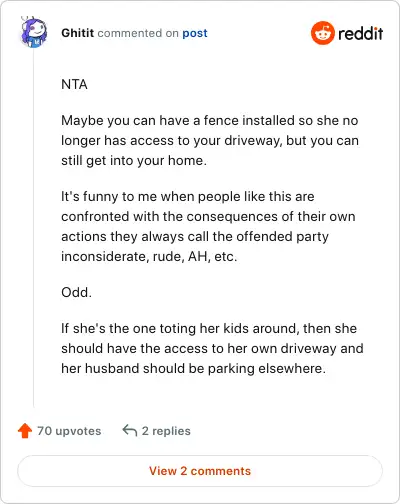Click the reddit wordmark text

coord(360,33)
